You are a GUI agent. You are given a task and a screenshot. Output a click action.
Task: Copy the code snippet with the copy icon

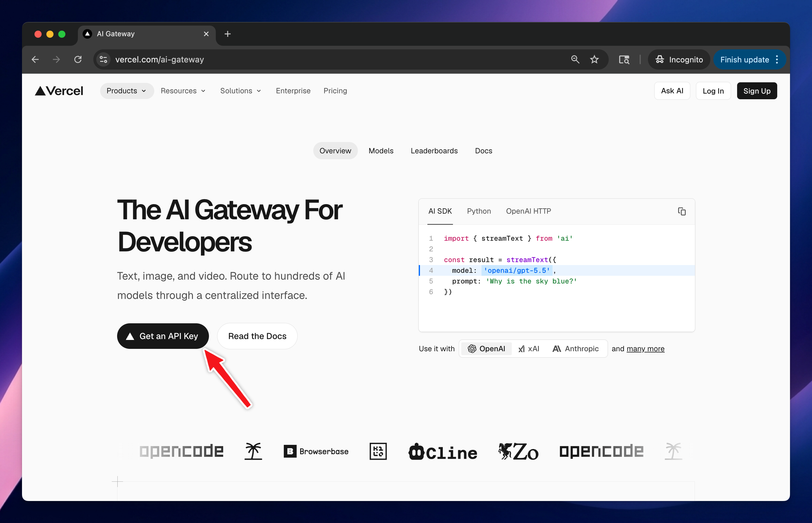click(x=682, y=211)
